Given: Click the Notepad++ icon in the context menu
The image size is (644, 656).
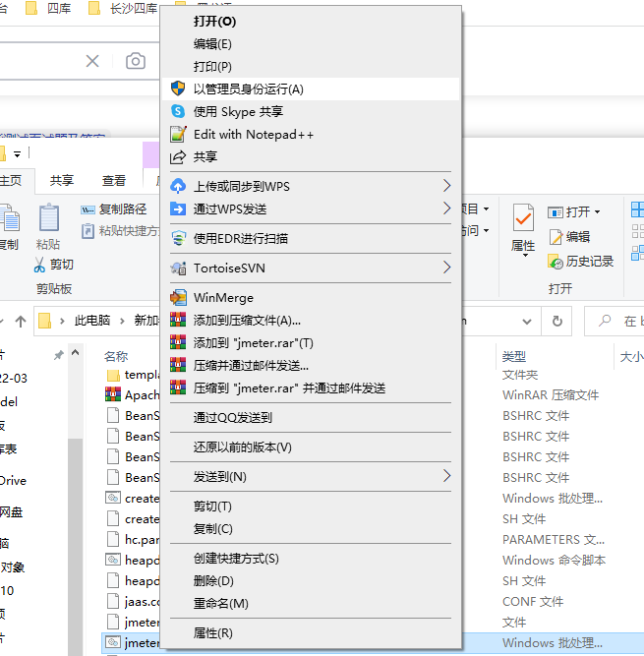Looking at the screenshot, I should click(178, 134).
